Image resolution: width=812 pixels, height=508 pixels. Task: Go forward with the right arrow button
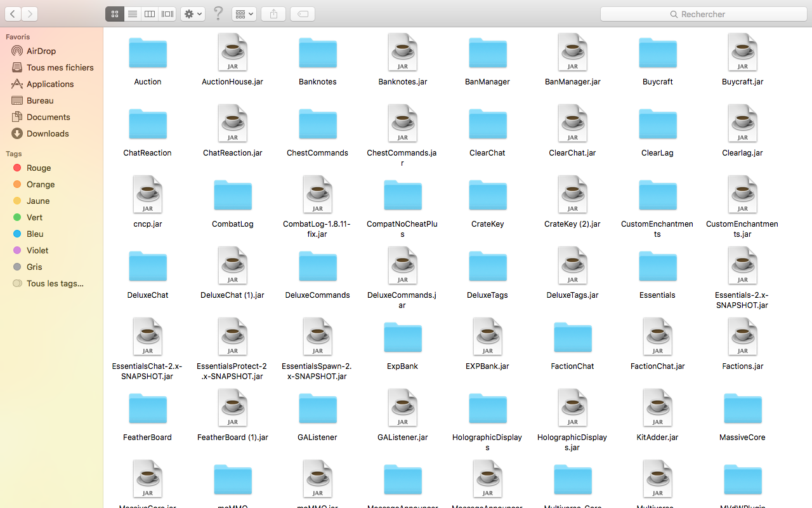coord(29,14)
